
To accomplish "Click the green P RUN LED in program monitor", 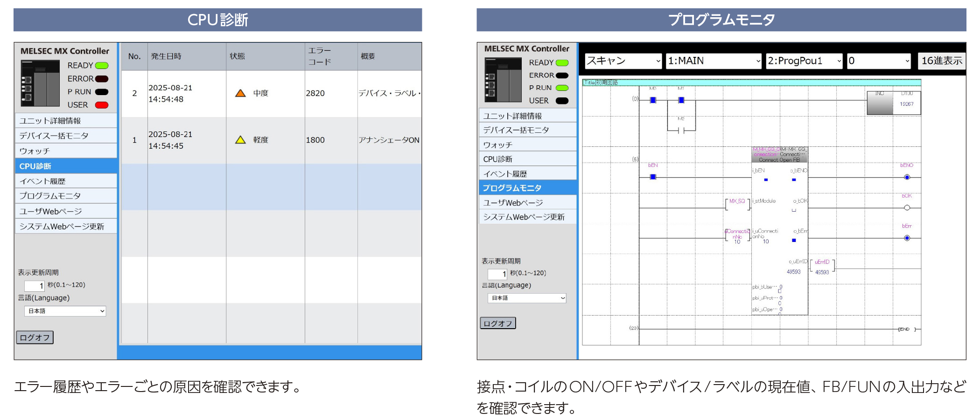I will (562, 88).
